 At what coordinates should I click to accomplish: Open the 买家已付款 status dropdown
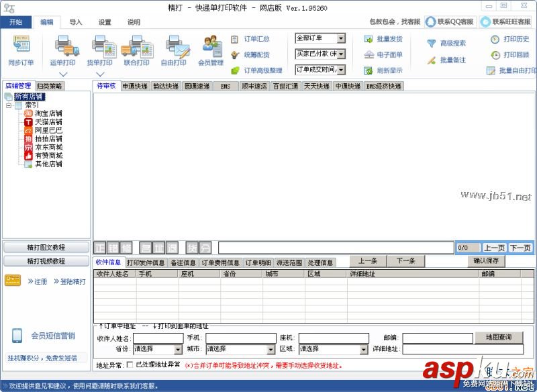pyautogui.click(x=341, y=54)
